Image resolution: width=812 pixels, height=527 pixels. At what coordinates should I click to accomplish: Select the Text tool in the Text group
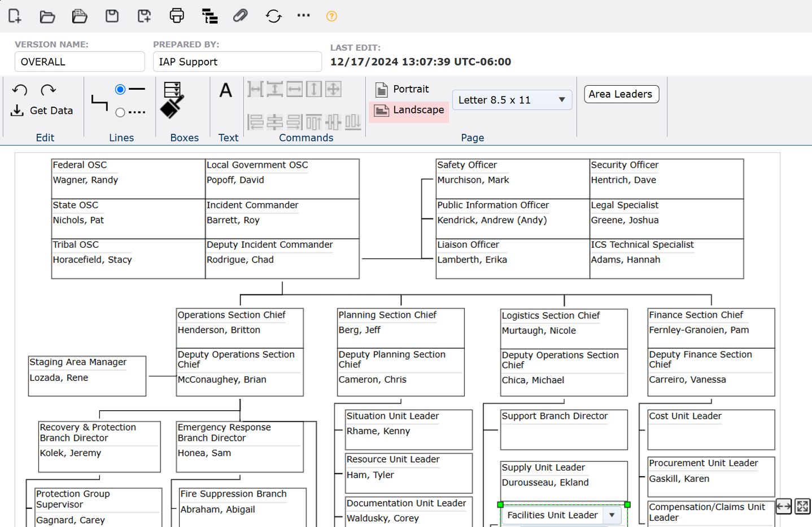pyautogui.click(x=225, y=90)
